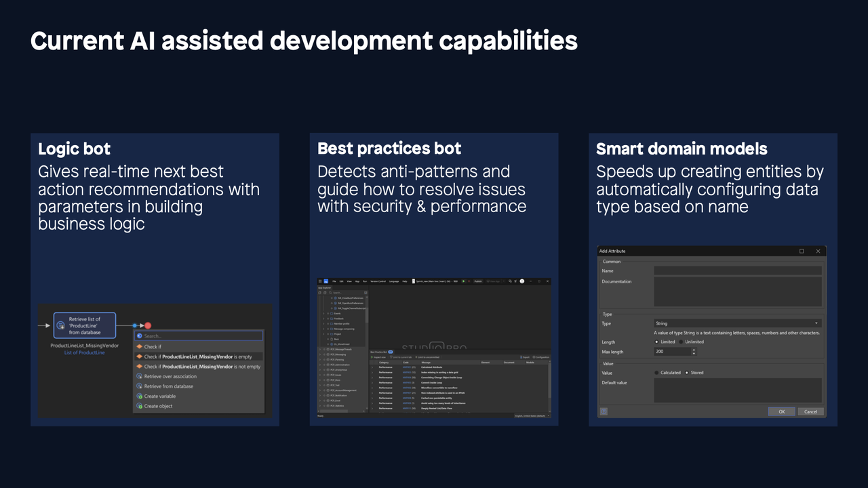Select the PCP_AccountManagement module

343,390
